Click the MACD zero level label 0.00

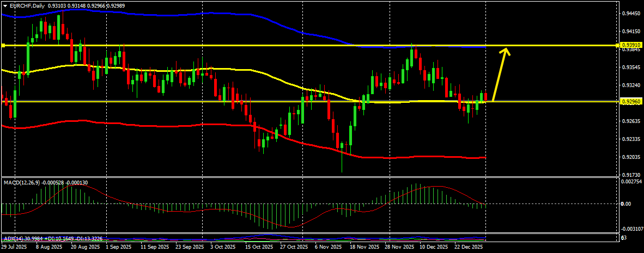625,204
